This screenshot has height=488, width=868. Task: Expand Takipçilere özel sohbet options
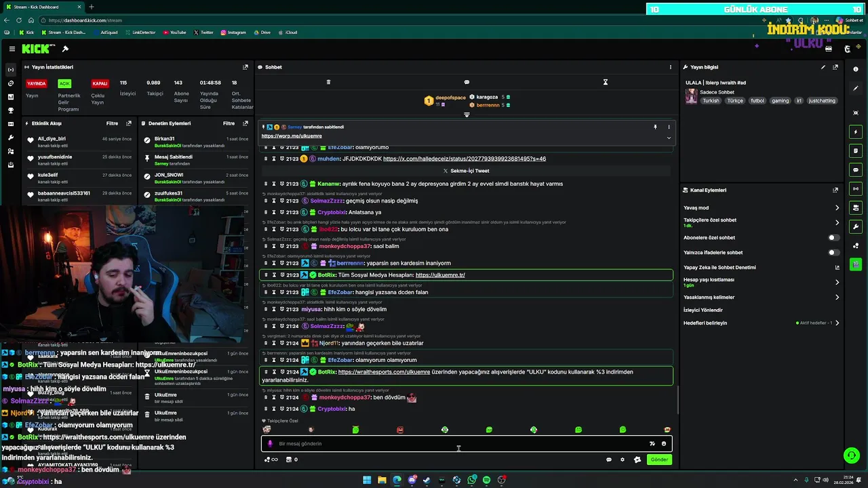837,222
